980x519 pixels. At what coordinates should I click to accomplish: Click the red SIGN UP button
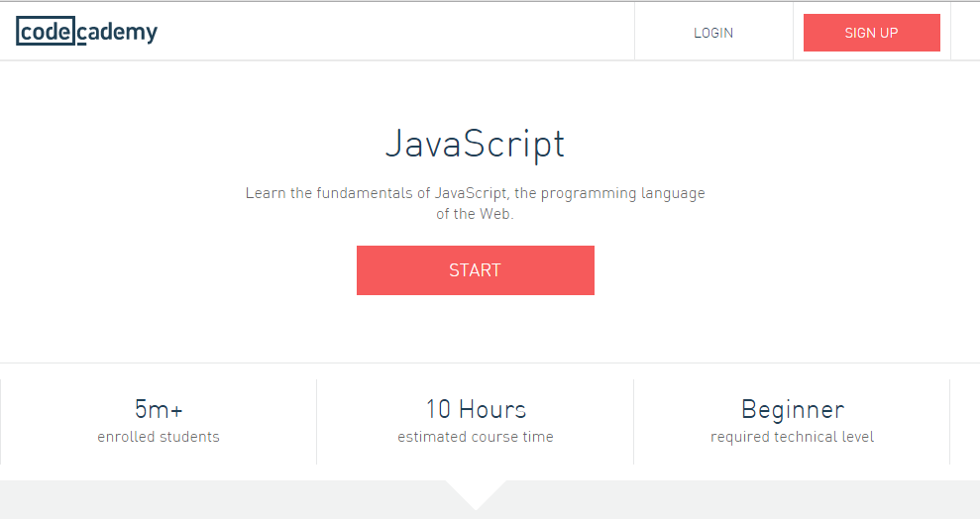tap(871, 33)
